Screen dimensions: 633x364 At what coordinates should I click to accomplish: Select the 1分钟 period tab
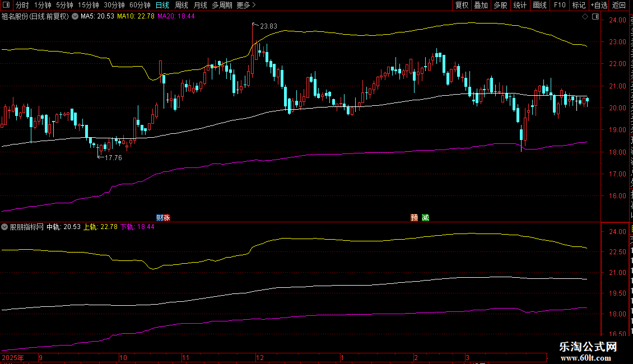[43, 5]
